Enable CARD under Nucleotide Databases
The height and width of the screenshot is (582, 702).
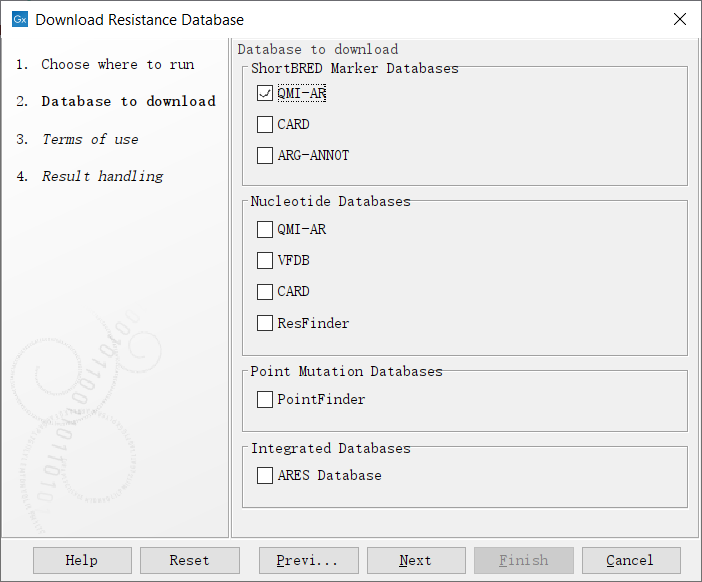coord(265,291)
